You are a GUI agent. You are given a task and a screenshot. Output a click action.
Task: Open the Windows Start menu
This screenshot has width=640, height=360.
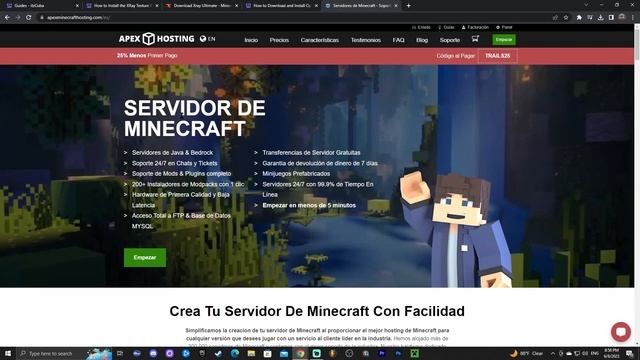[8, 353]
